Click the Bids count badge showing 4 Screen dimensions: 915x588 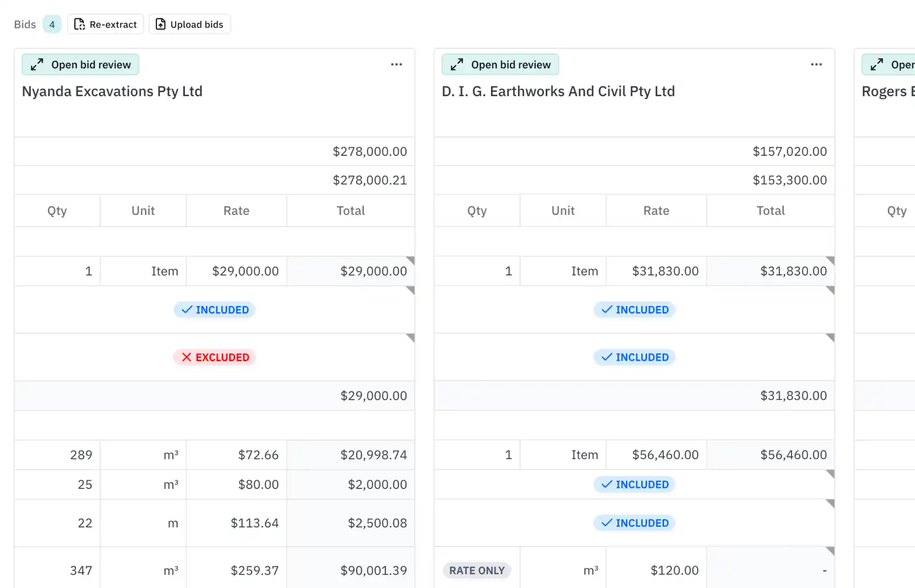[52, 24]
